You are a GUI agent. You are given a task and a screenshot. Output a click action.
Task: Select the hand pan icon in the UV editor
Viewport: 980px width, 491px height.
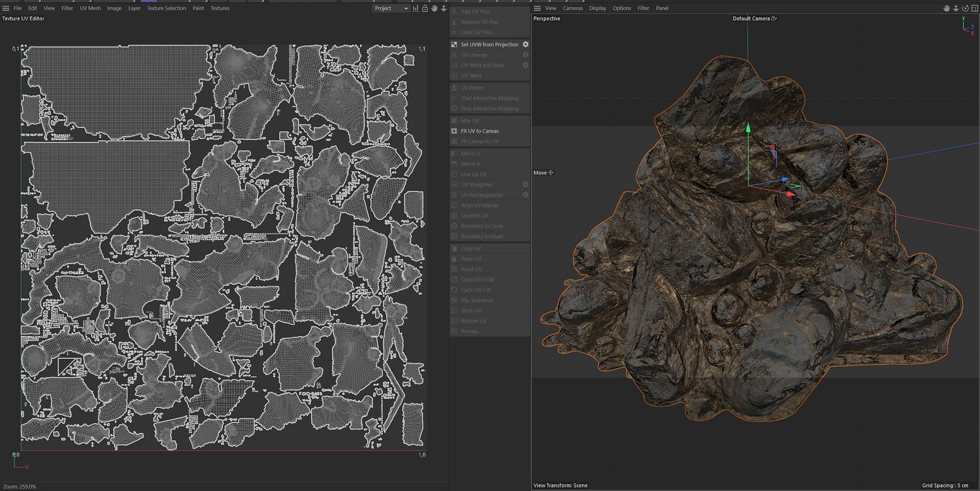(x=434, y=8)
